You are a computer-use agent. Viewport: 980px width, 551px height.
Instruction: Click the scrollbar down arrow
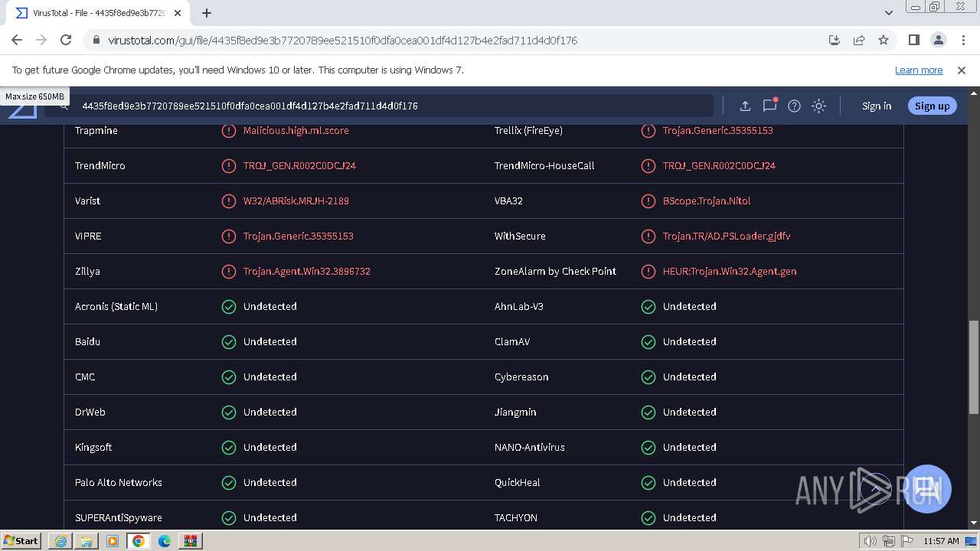click(x=973, y=523)
